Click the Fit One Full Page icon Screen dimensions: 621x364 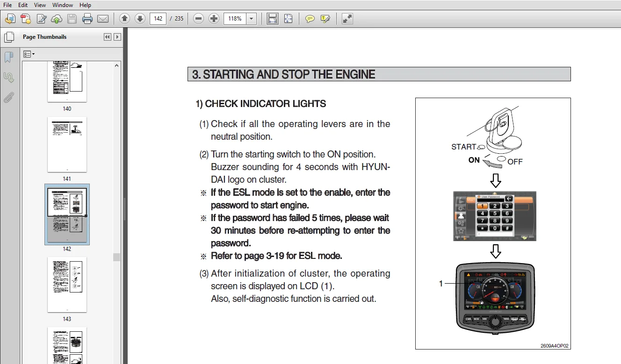[x=288, y=19]
